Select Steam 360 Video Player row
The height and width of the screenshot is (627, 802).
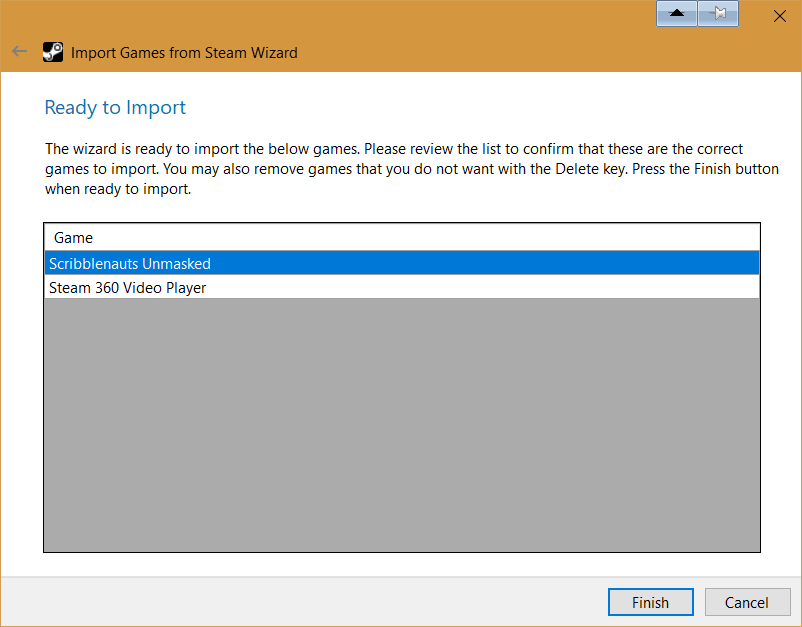tap(402, 287)
